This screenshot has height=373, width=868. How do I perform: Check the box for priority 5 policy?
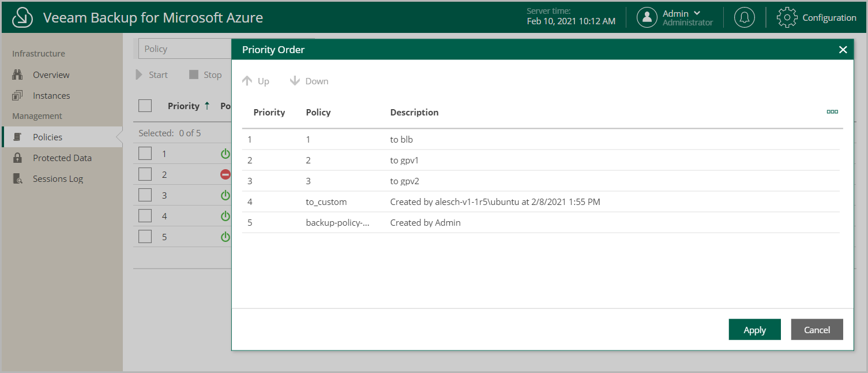point(145,237)
